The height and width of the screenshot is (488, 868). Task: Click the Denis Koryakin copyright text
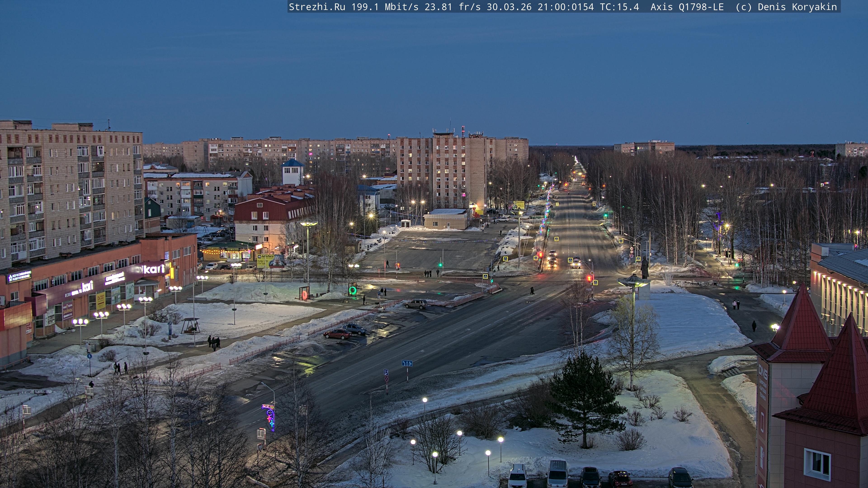point(797,7)
